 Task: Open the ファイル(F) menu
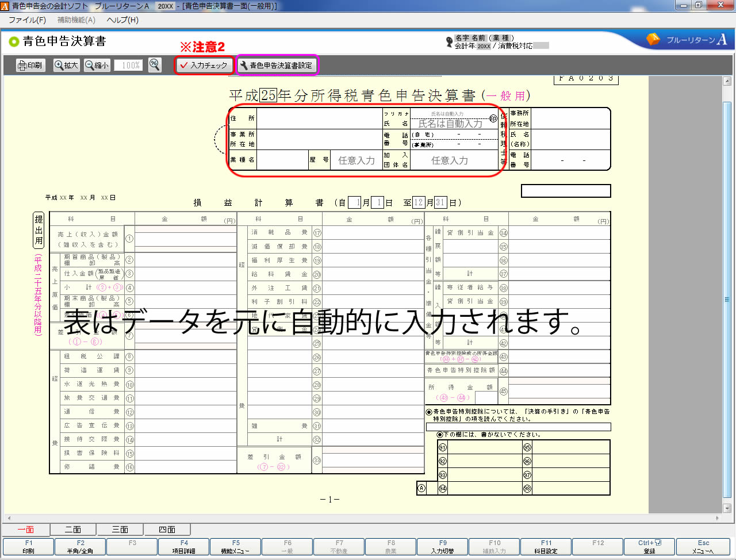[27, 20]
